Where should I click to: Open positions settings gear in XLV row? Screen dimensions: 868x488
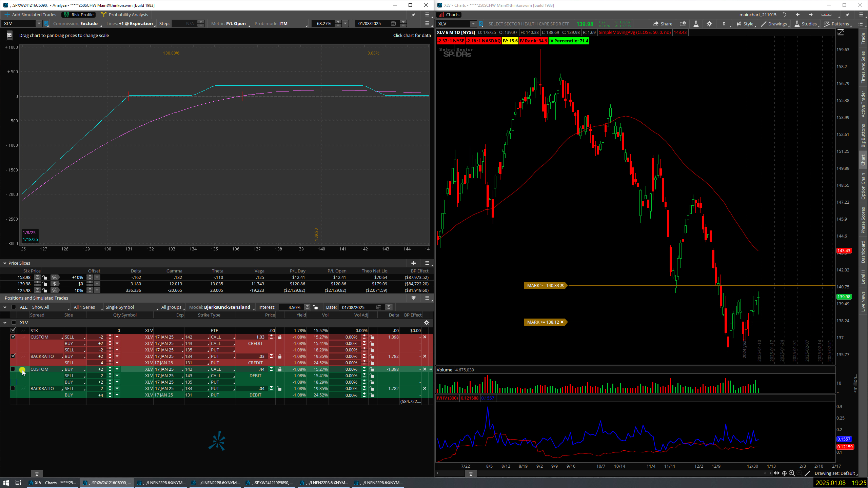point(427,323)
